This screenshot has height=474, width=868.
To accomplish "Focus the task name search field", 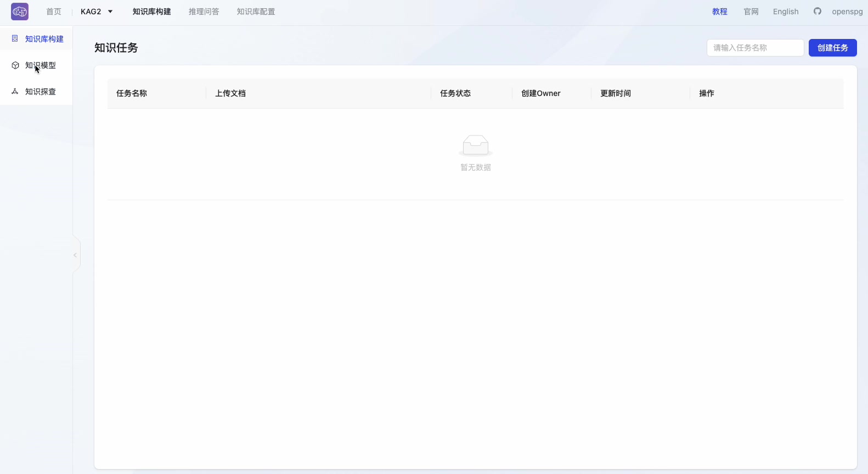I will tap(755, 48).
